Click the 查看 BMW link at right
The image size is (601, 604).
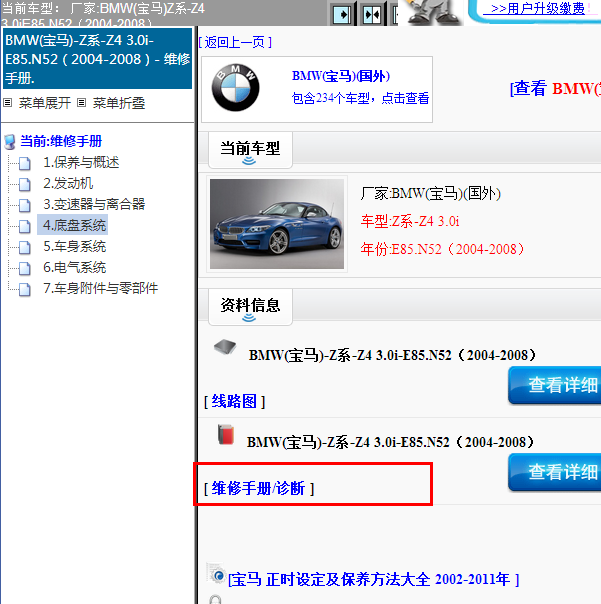[555, 89]
